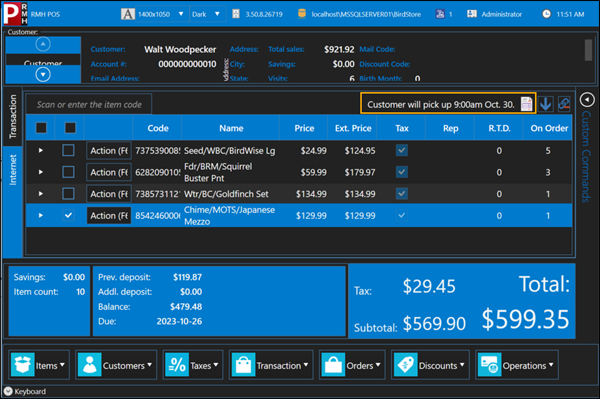600x399 pixels.
Task: Click the version number document icon
Action: (236, 14)
